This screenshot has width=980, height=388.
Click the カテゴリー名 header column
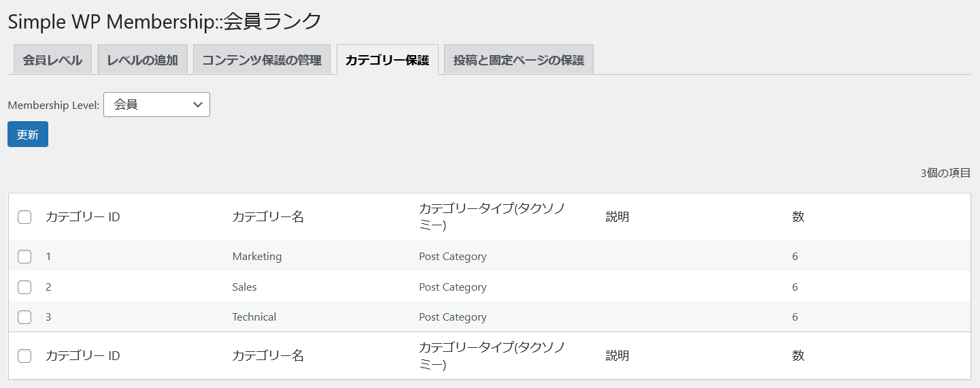[267, 217]
